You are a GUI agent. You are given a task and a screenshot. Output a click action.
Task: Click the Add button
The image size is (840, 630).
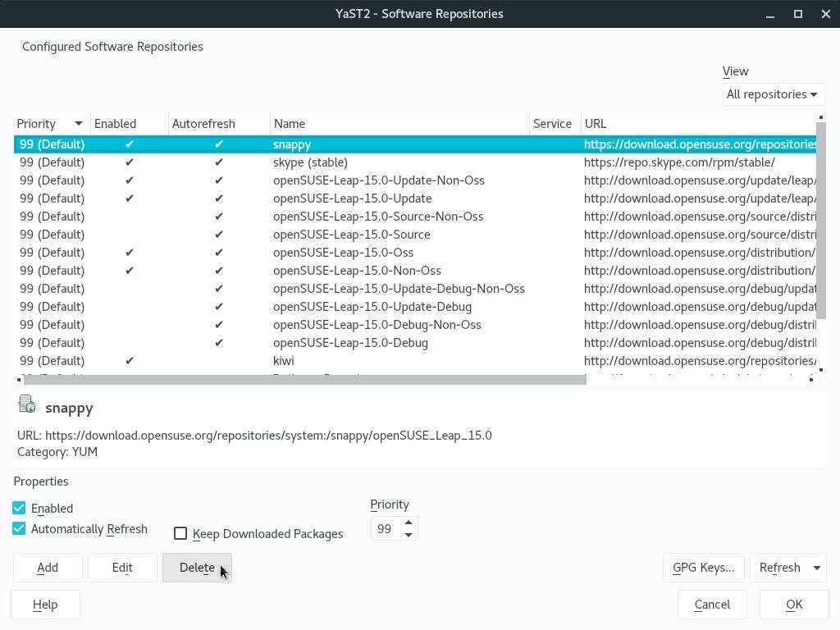(48, 568)
